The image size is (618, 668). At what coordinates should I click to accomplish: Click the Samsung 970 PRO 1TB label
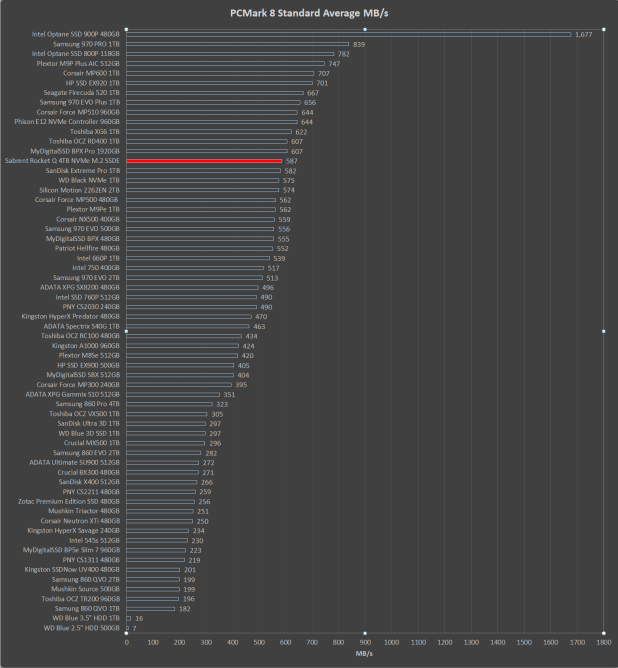coord(86,44)
